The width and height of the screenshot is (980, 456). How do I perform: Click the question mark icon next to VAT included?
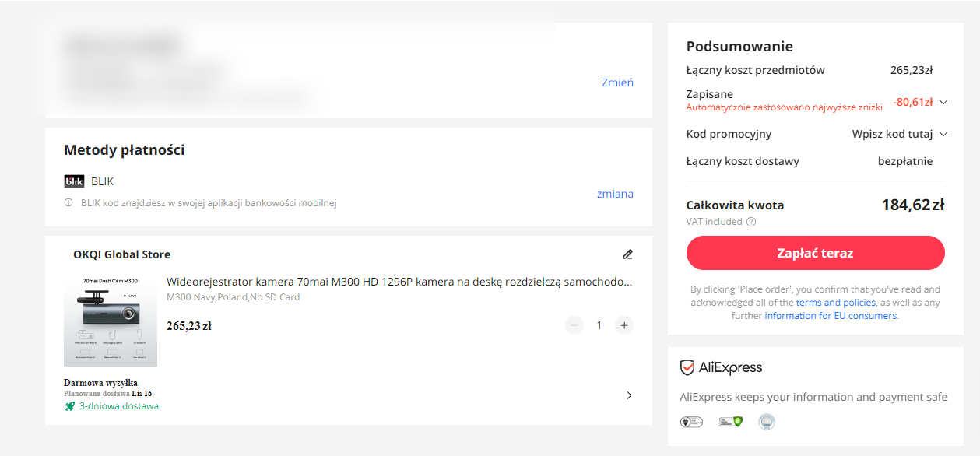click(751, 222)
